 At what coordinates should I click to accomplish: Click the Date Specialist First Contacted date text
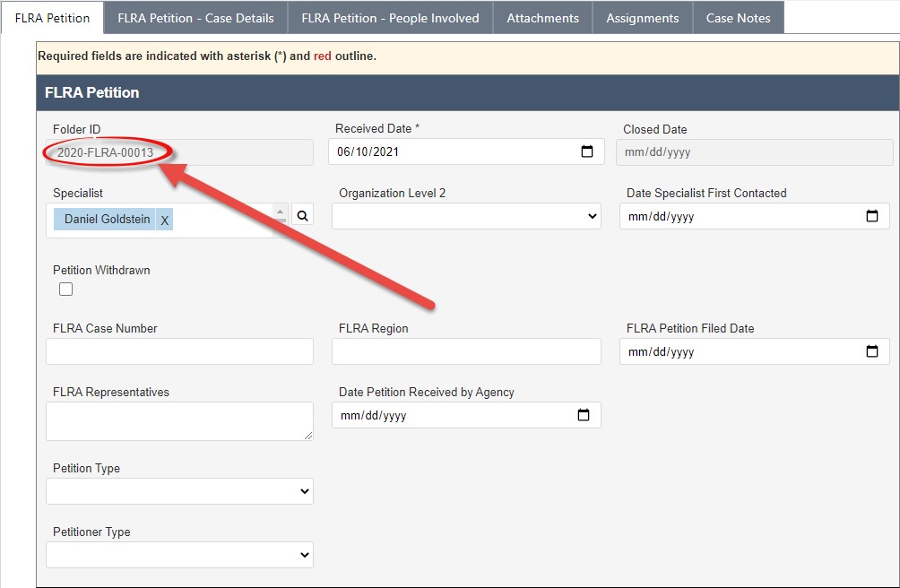pos(662,217)
